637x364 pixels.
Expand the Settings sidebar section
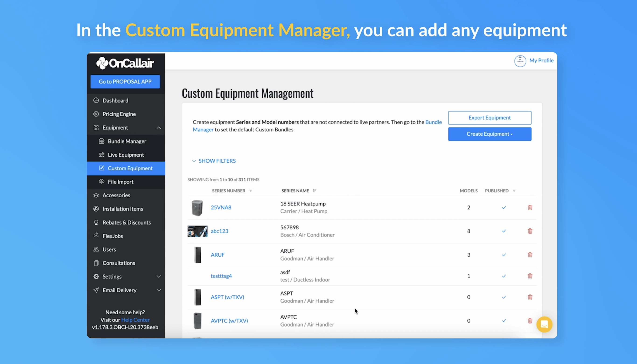coord(159,277)
